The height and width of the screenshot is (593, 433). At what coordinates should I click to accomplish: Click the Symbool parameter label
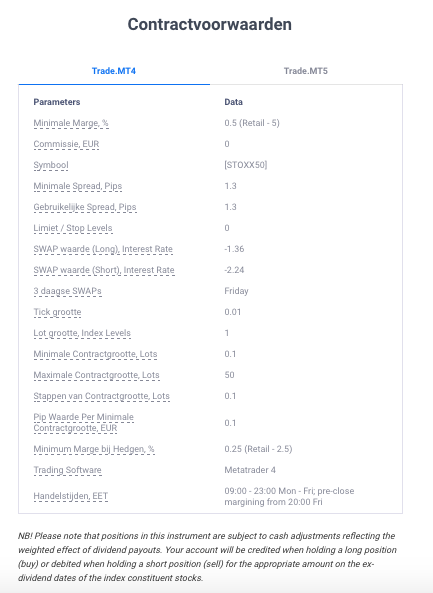pyautogui.click(x=51, y=165)
